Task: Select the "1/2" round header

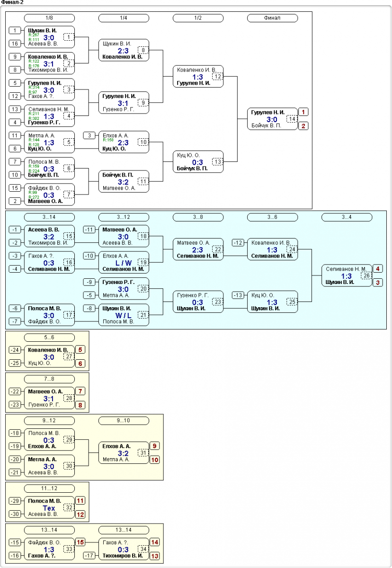Action: click(198, 18)
